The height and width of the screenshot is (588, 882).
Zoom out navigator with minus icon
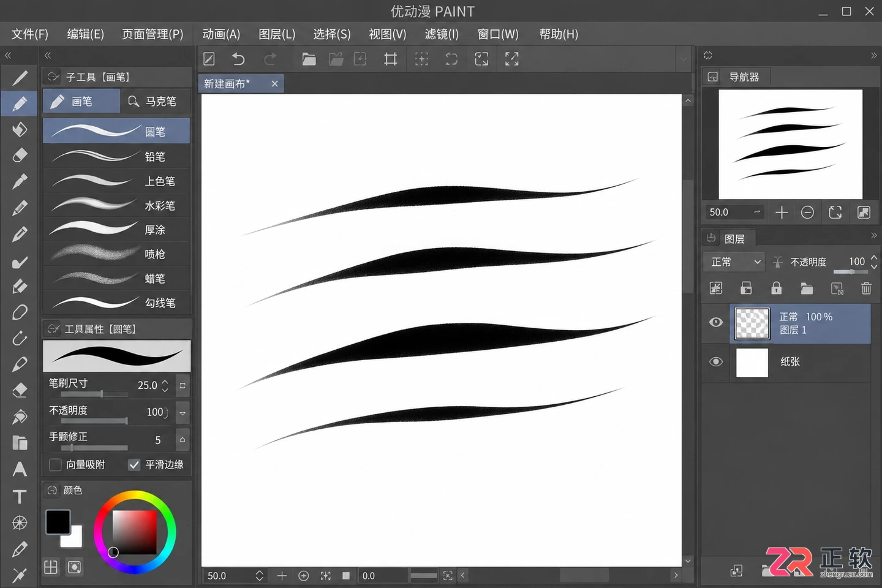click(807, 213)
